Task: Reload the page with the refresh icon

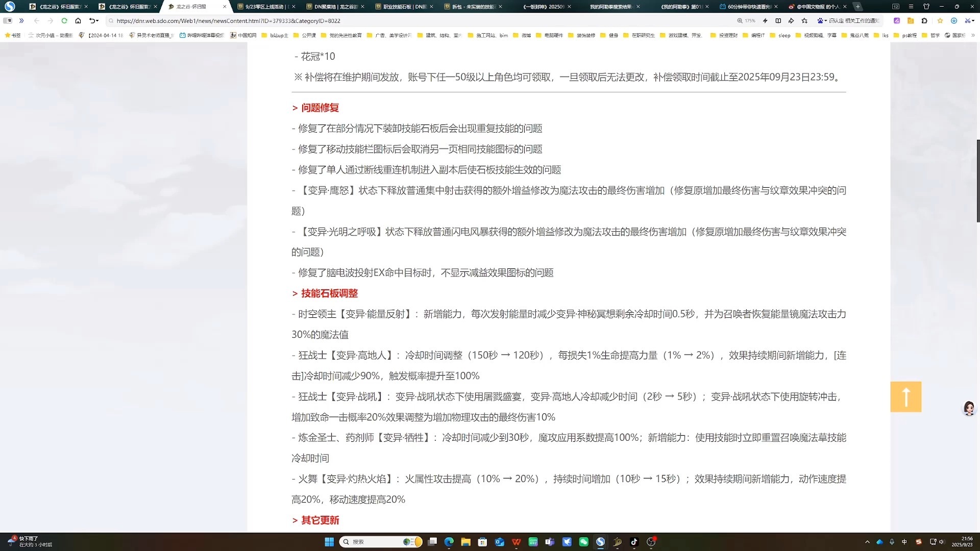Action: (64, 21)
